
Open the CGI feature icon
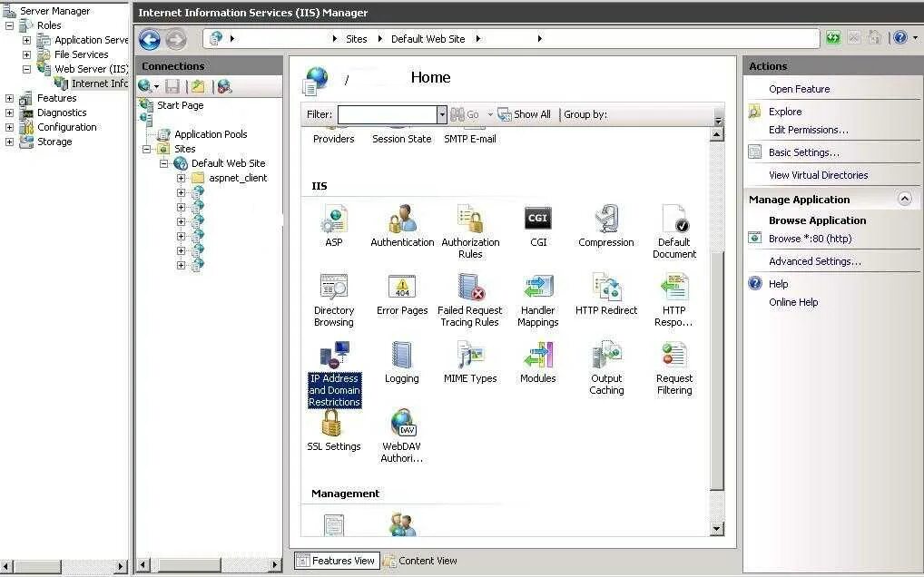pos(538,226)
